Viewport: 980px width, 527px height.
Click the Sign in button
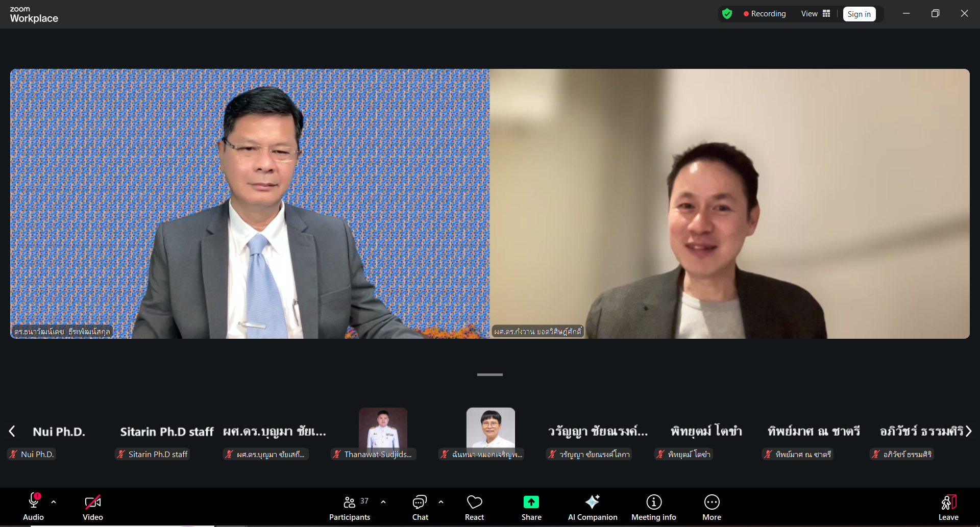859,14
